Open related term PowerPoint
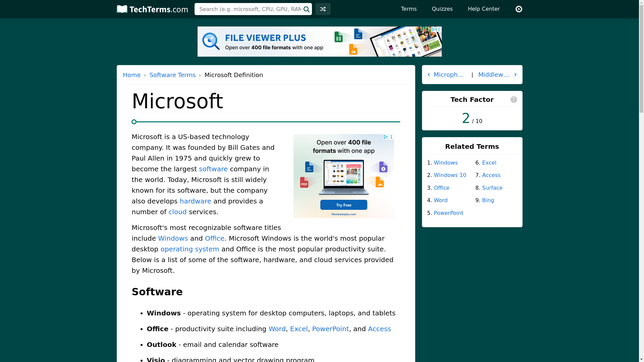644x362 pixels. tap(449, 213)
